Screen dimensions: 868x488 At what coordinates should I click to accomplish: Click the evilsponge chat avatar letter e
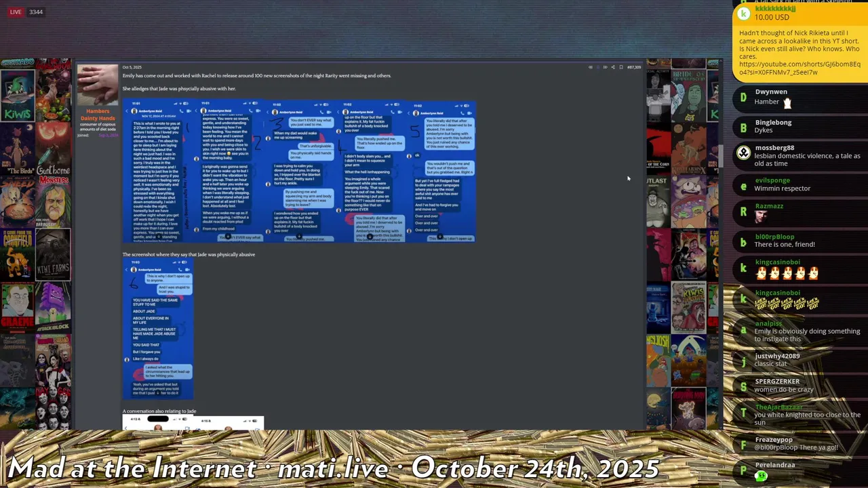pos(743,186)
